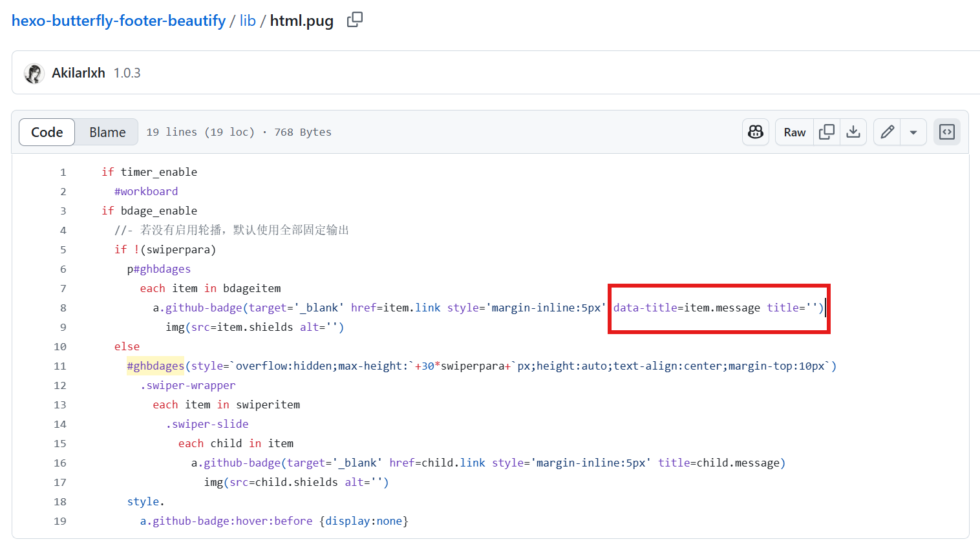The image size is (980, 557).
Task: Expand more edit options dropdown
Action: click(913, 132)
